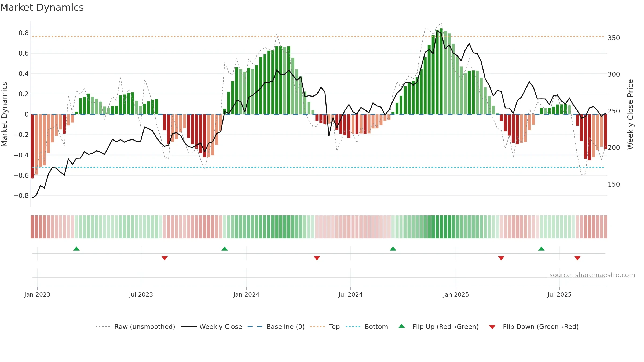This screenshot has height=362, width=644.
Task: Click the Raw (unsmoothed) legend entry
Action: 135,327
